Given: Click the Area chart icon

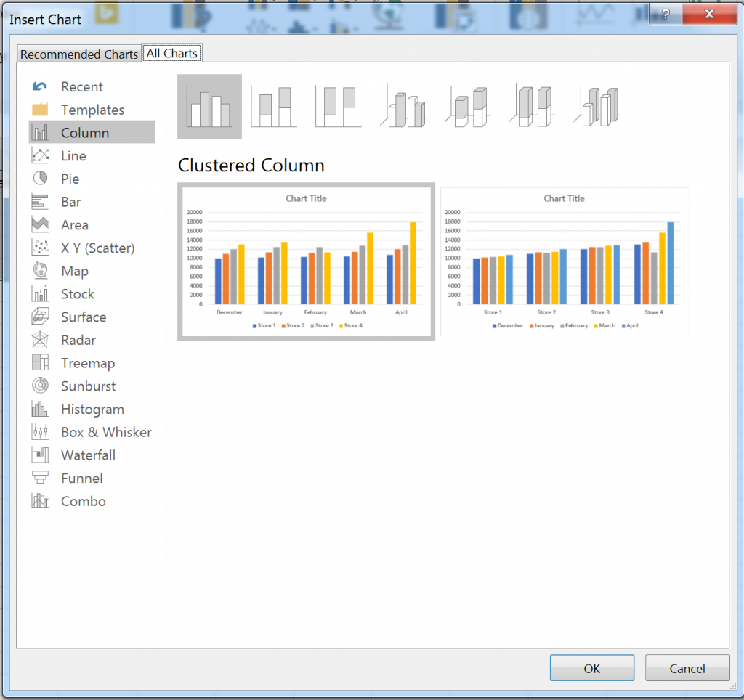Looking at the screenshot, I should 40,224.
